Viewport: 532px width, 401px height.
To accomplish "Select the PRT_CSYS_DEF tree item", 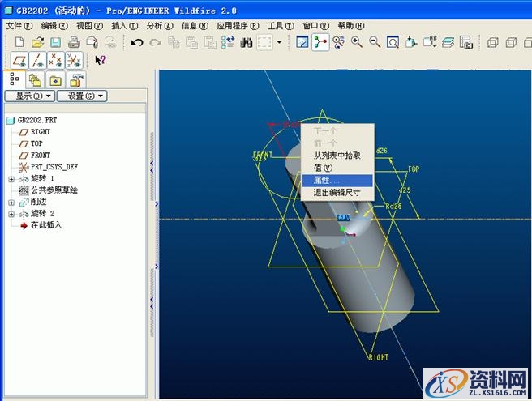I will [54, 167].
